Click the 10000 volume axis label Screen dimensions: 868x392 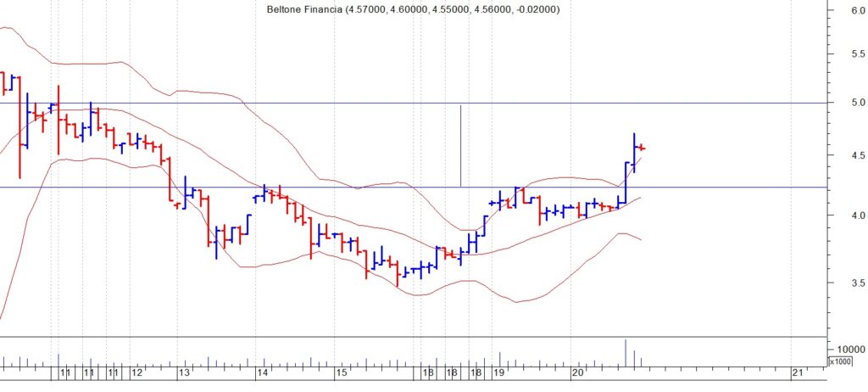pyautogui.click(x=849, y=350)
